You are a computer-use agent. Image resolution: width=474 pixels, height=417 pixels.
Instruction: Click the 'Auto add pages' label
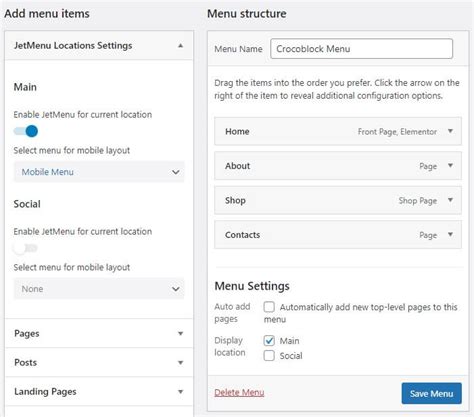232,313
